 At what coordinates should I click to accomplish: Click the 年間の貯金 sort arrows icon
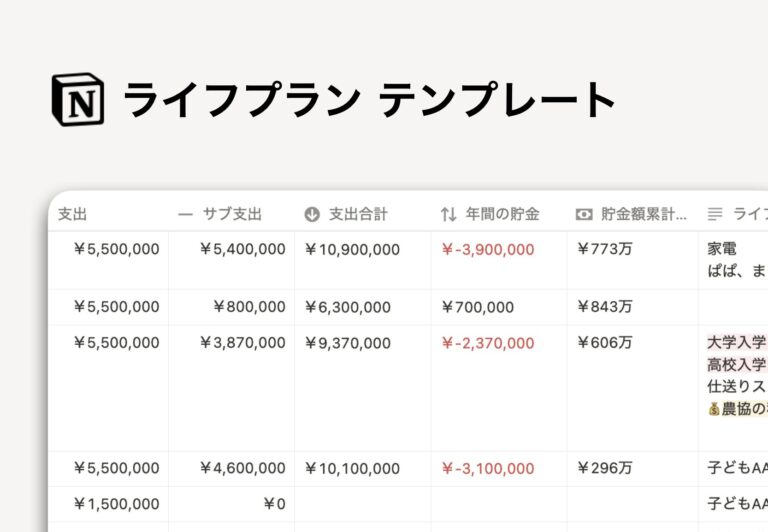[448, 215]
